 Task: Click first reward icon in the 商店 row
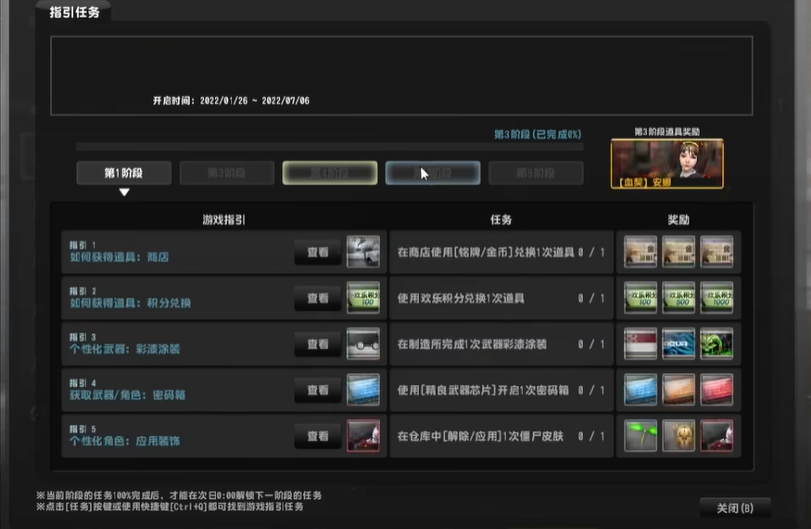point(640,252)
